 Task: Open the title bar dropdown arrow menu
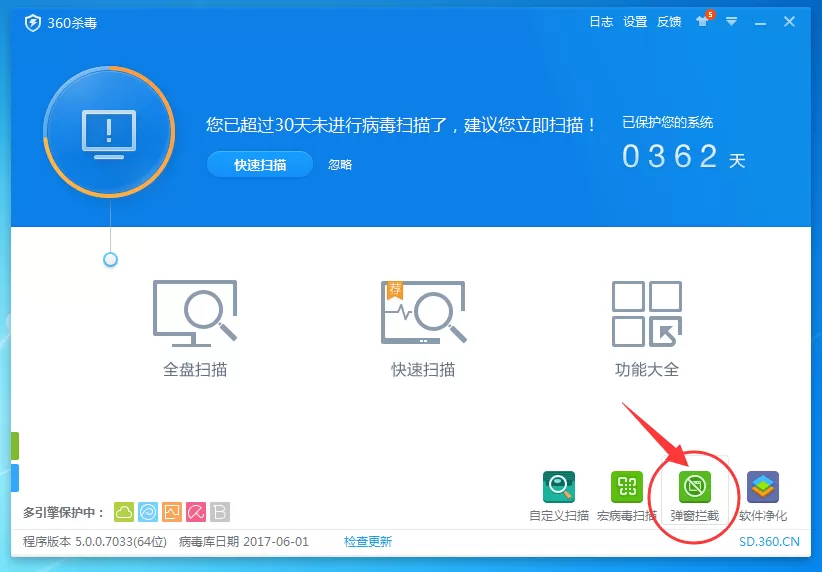731,21
